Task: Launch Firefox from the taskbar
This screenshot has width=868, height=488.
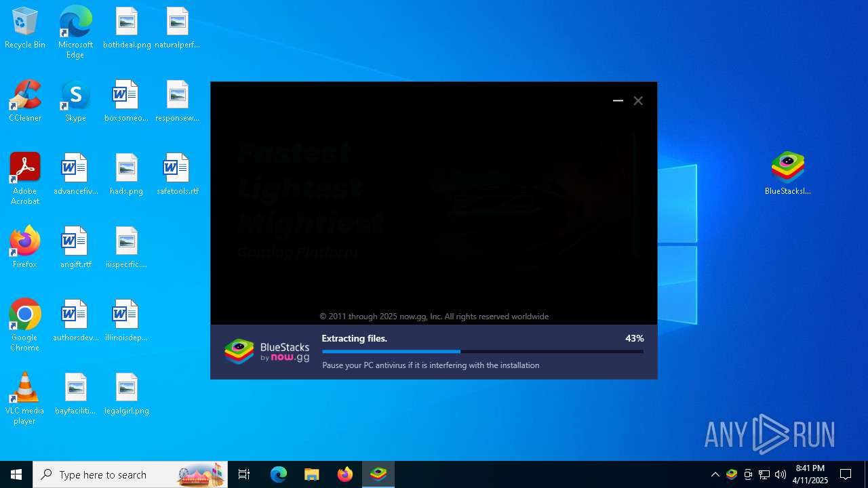Action: (x=345, y=474)
